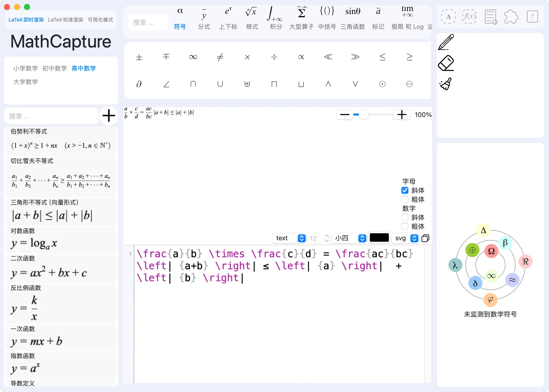The height and width of the screenshot is (392, 549).
Task: Open the svg format dropdown
Action: click(405, 238)
